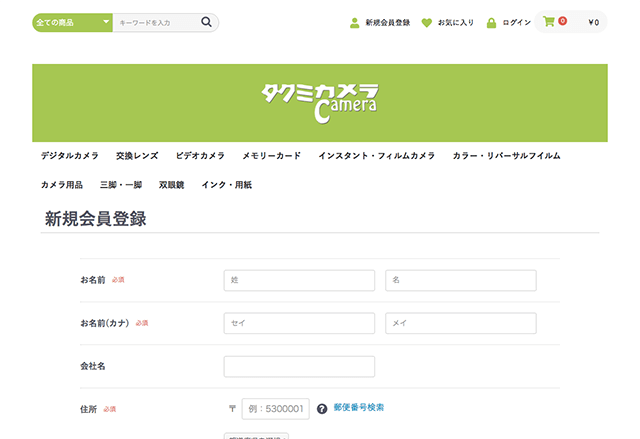The width and height of the screenshot is (640, 439).
Task: Focus the keyword search input field
Action: (x=156, y=22)
